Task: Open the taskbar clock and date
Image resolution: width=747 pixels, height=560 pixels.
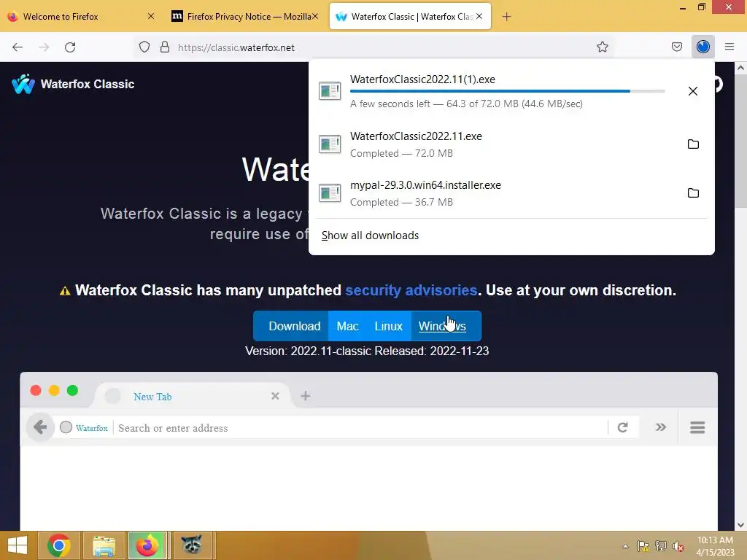Action: [x=715, y=546]
